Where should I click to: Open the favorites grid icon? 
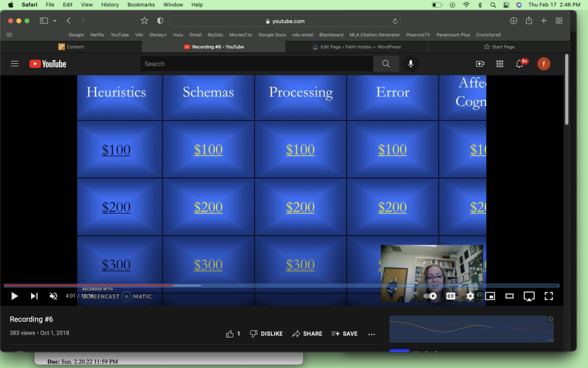9,34
